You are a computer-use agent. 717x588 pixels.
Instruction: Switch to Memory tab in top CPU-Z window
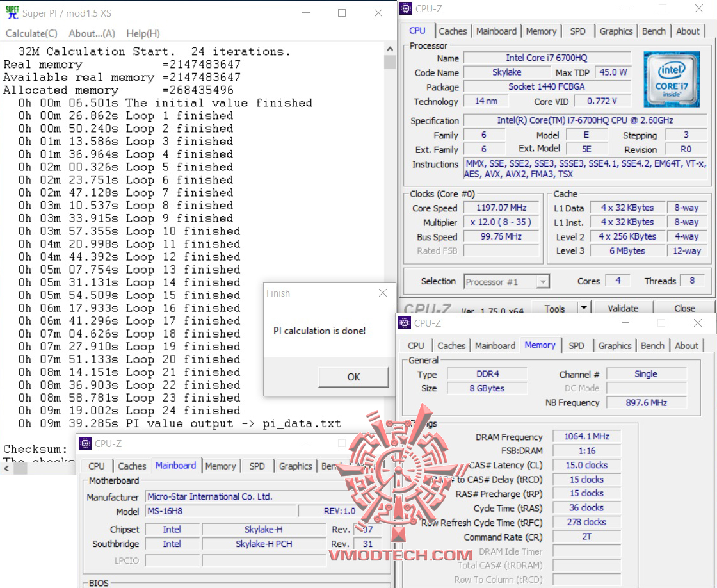(541, 31)
